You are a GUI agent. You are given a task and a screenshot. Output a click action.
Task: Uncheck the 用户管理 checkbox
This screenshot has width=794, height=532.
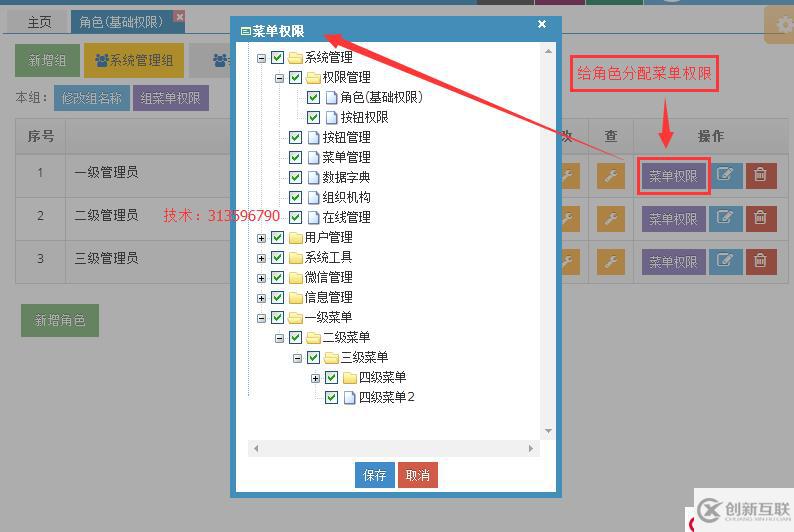[277, 238]
